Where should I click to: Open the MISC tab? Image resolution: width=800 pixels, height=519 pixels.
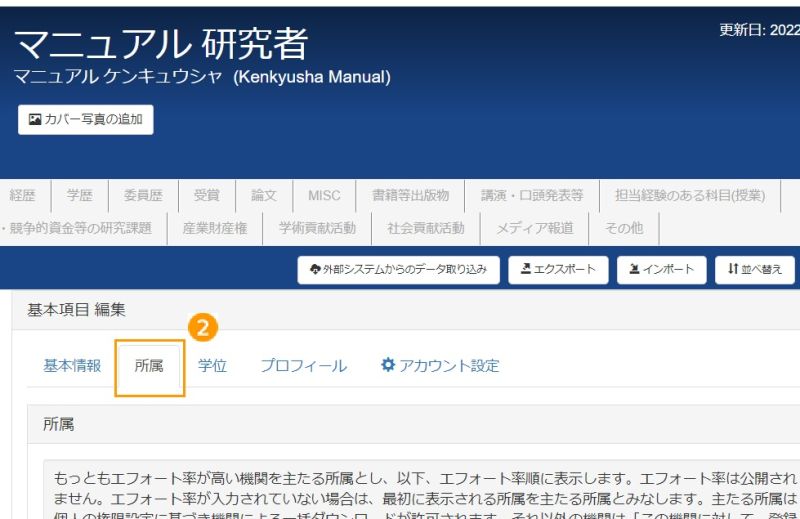pos(324,195)
